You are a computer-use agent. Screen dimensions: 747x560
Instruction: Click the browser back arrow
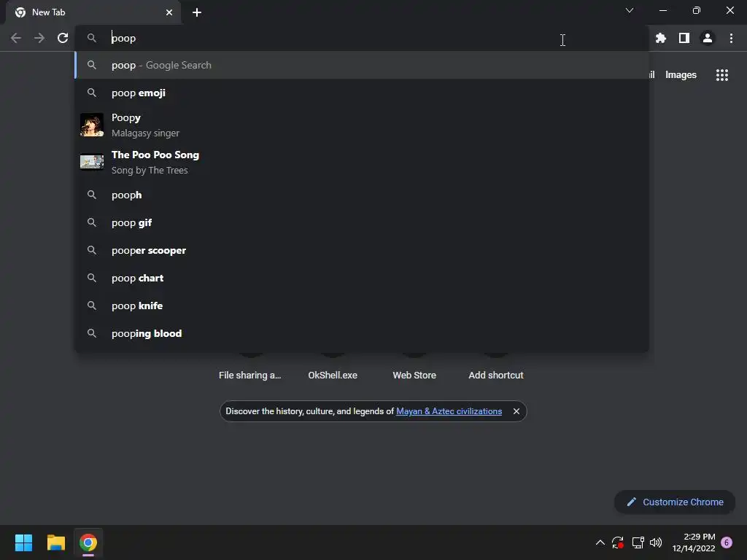(16, 38)
